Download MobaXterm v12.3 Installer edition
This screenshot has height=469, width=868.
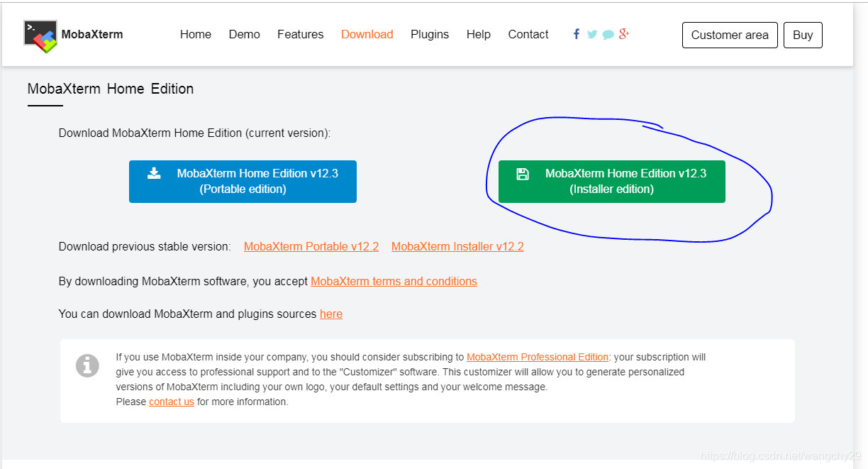pyautogui.click(x=612, y=182)
